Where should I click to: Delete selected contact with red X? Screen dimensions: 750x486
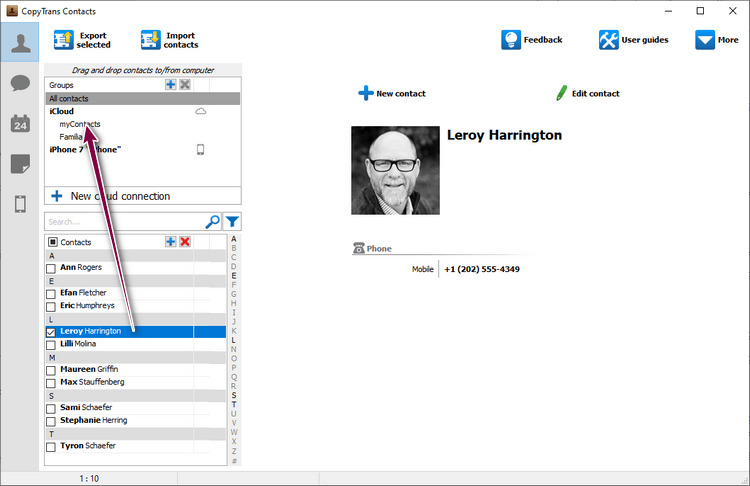point(185,242)
